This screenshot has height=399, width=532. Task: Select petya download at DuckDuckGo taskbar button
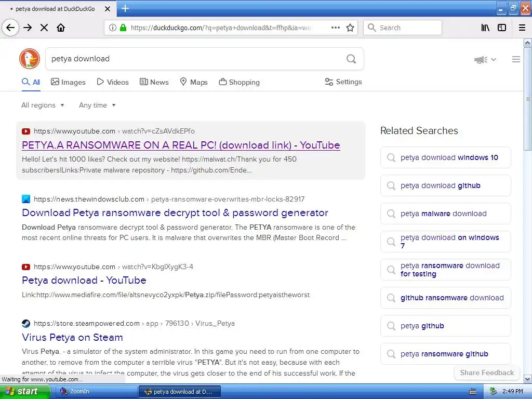(179, 392)
